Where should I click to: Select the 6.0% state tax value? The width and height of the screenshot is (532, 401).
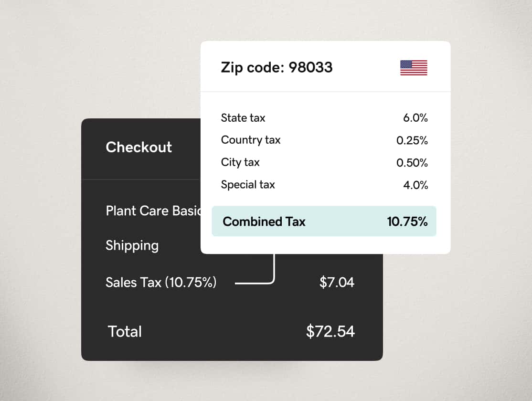(x=415, y=118)
